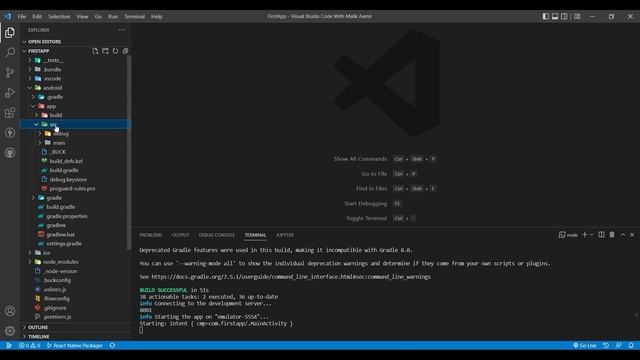Create a new file in FIRSTAPP

(95, 51)
